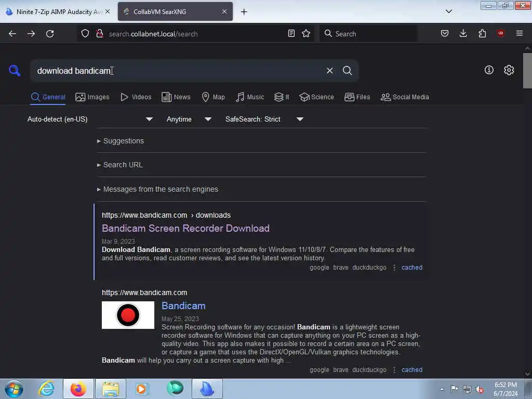List all tabs with the dropdown chevron

pyautogui.click(x=448, y=11)
